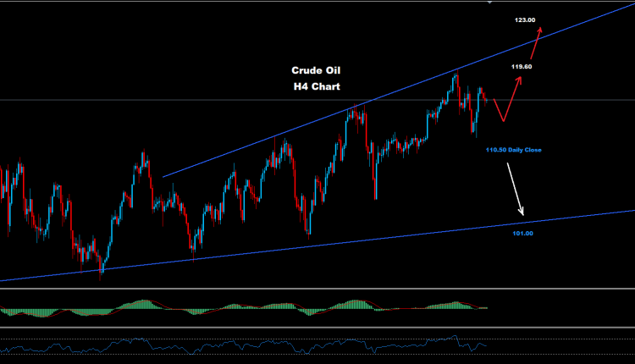
Task: Click the MACD histogram indicator panel
Action: tap(317, 308)
